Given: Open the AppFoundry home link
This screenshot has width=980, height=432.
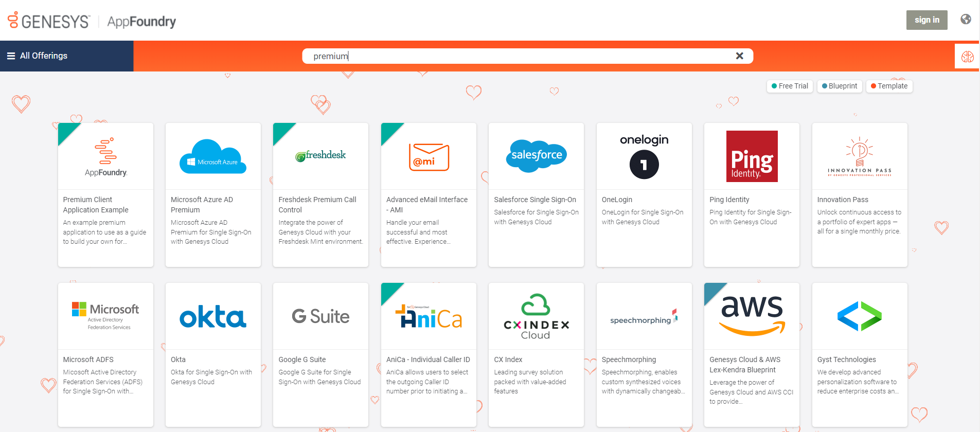Looking at the screenshot, I should click(x=141, y=22).
